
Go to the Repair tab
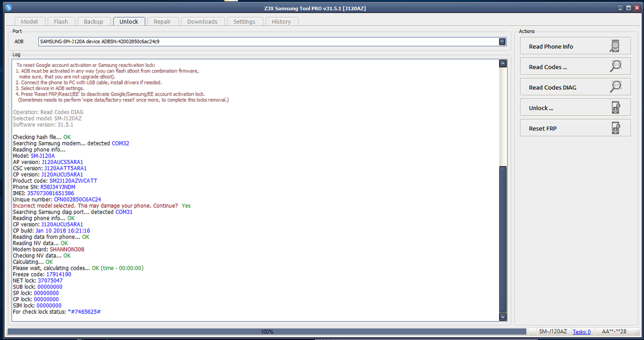tap(162, 22)
